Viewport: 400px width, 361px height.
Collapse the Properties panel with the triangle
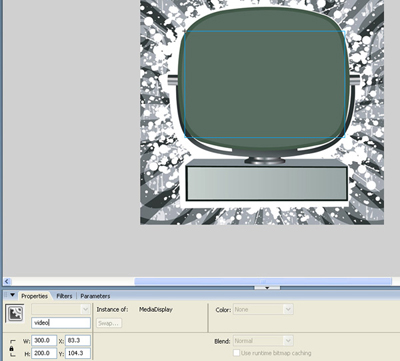pyautogui.click(x=12, y=295)
